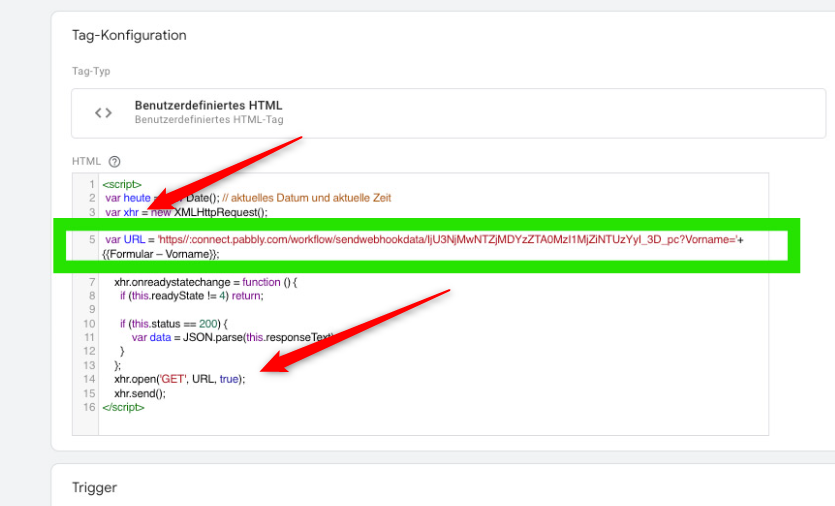This screenshot has height=506, width=835.
Task: Click the Tag-Konfiguration heading
Action: (129, 35)
